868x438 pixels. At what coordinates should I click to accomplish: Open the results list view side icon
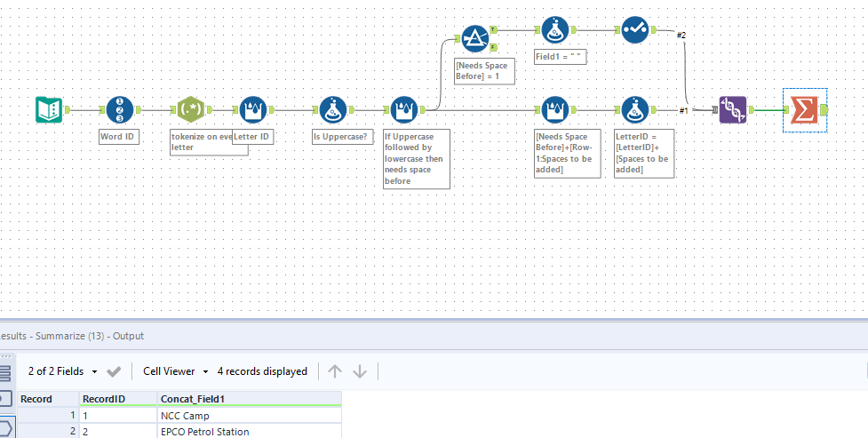pos(4,373)
